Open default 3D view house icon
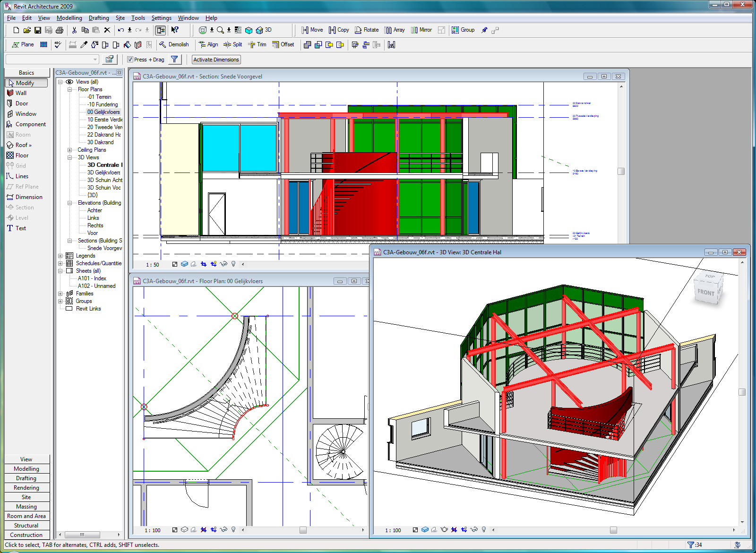The width and height of the screenshot is (756, 553). tap(259, 30)
